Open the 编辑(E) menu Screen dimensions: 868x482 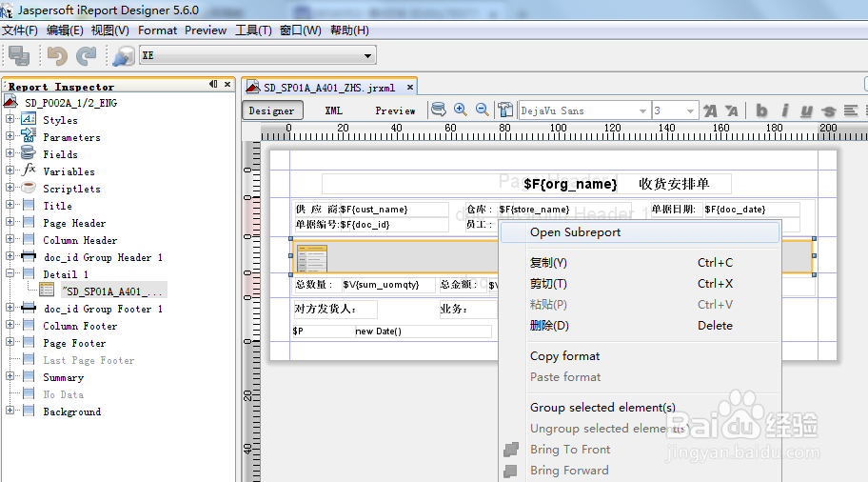[65, 30]
